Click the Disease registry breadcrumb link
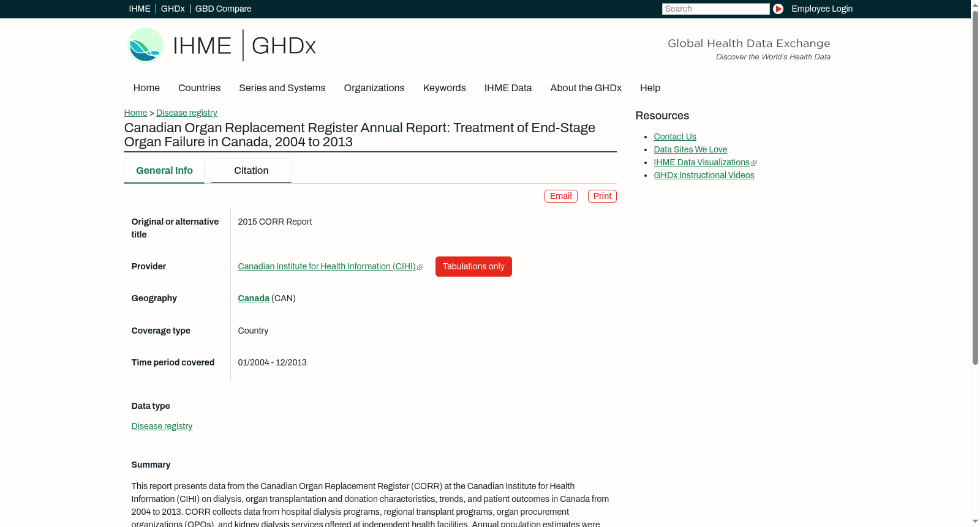980x527 pixels. (x=187, y=113)
